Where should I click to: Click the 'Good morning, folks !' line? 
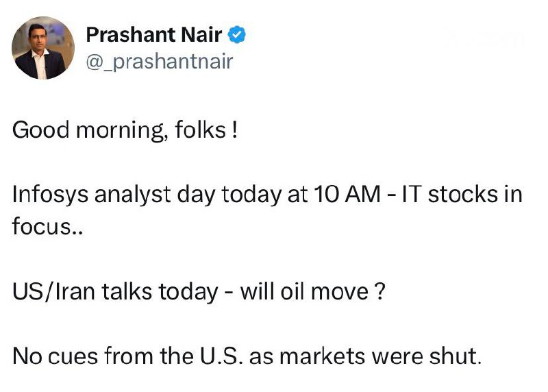(x=125, y=130)
